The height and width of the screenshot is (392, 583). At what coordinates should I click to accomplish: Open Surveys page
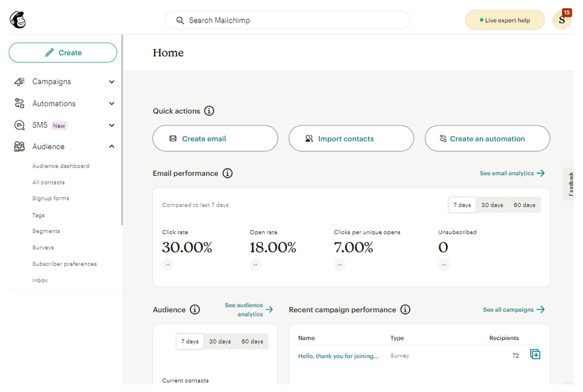pos(43,247)
